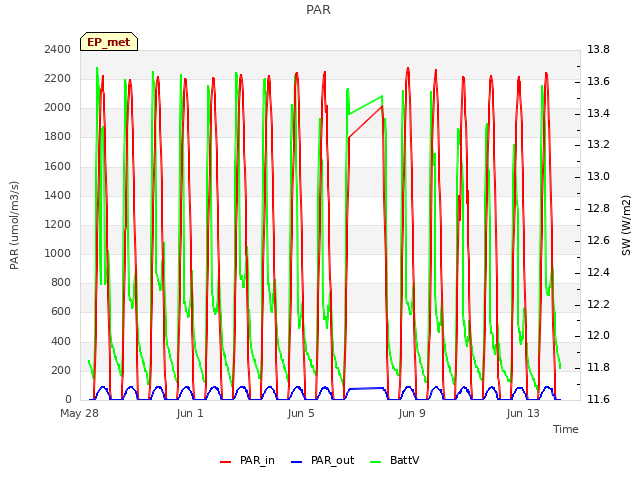This screenshot has width=640, height=480.
Task: Click the 13.4 right axis value
Action: tap(598, 113)
